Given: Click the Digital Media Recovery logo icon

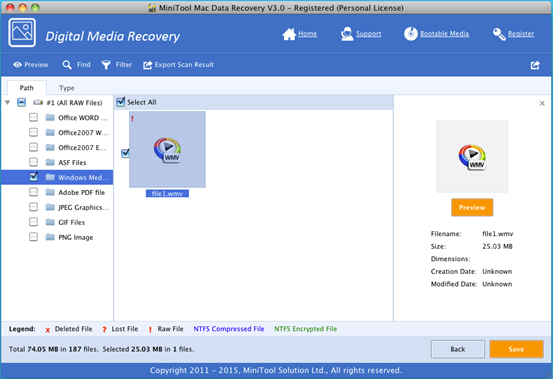Looking at the screenshot, I should click(x=22, y=33).
